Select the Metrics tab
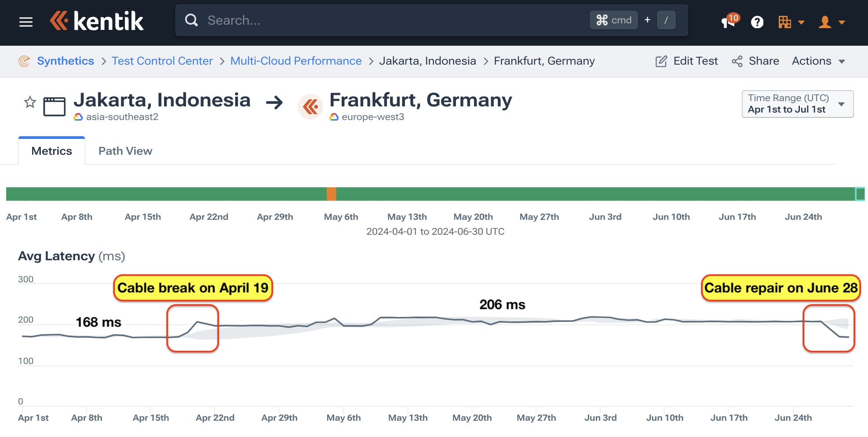Viewport: 868px width, 437px height. pos(51,151)
